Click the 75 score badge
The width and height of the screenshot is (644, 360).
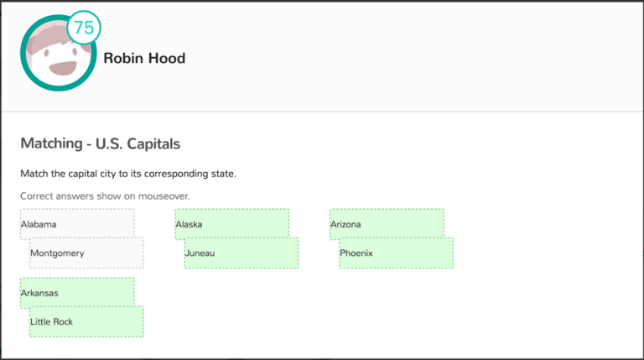click(x=84, y=28)
